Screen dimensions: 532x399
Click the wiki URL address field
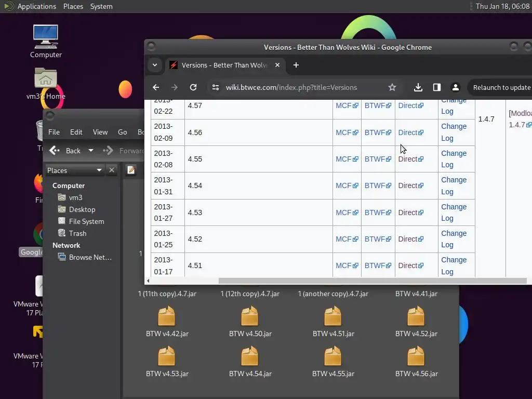pos(291,87)
